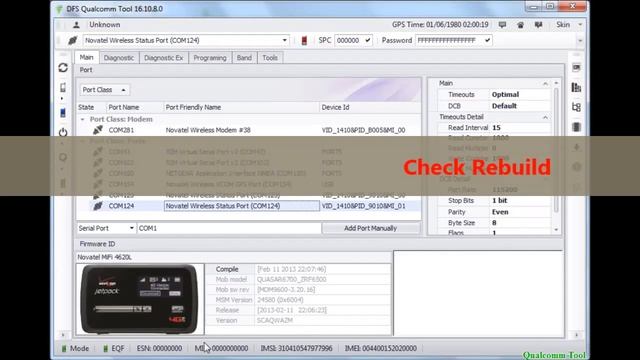Screen dimensions: 640x360
Task: Click the Password input field
Action: coord(449,40)
